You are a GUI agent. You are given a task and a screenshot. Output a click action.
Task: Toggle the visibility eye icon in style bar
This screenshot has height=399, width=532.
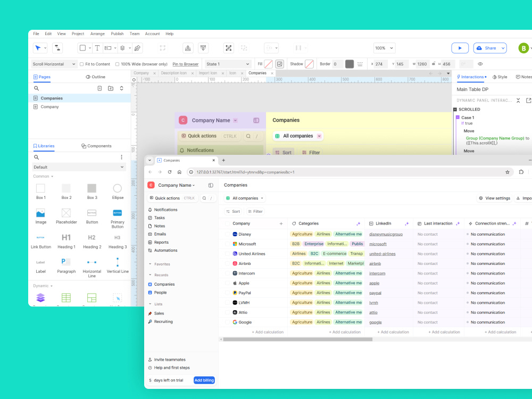coord(480,64)
